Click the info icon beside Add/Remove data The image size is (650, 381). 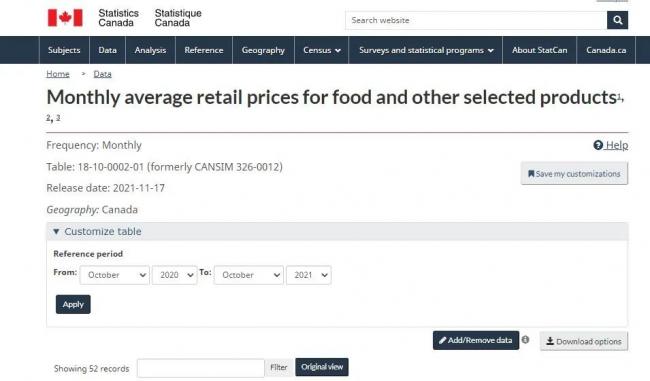(525, 340)
